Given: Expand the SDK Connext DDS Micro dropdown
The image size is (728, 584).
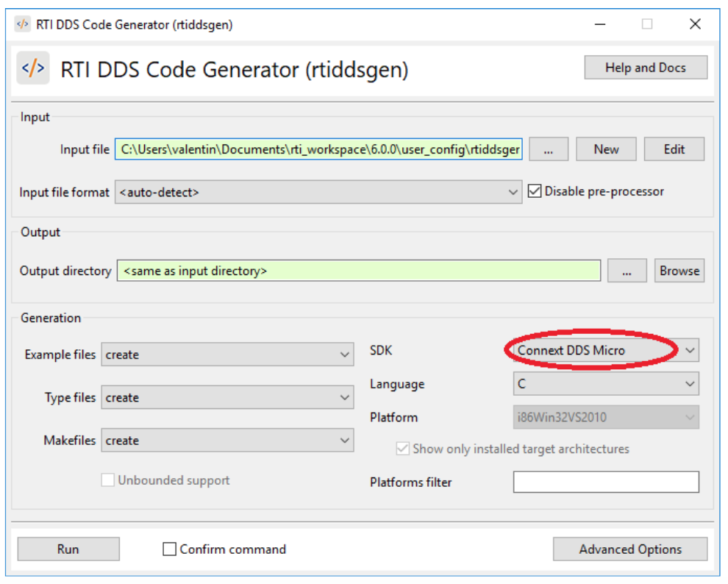Looking at the screenshot, I should (x=605, y=351).
